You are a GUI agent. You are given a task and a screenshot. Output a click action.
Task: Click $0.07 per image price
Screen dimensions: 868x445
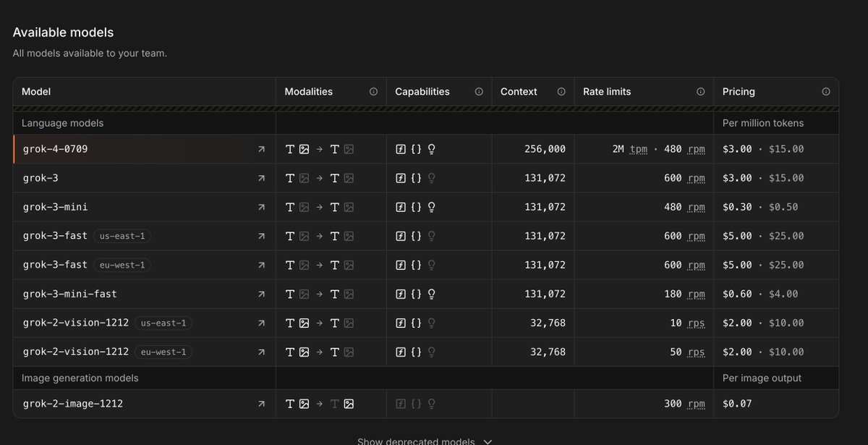pos(737,404)
